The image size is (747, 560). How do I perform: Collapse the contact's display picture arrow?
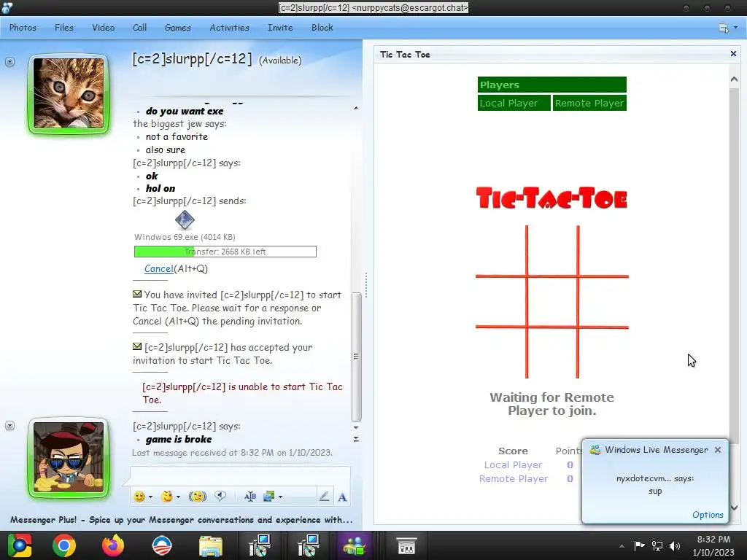9,62
